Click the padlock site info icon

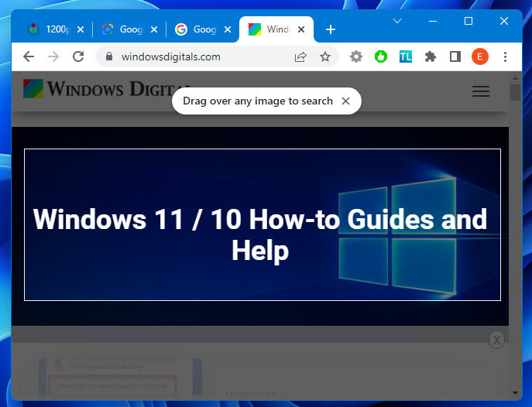click(109, 56)
